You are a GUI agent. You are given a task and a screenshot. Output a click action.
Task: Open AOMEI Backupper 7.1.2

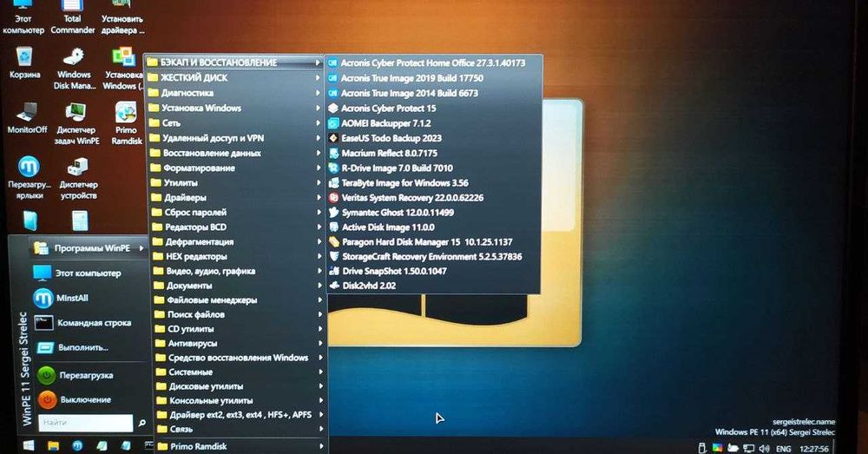point(433,123)
